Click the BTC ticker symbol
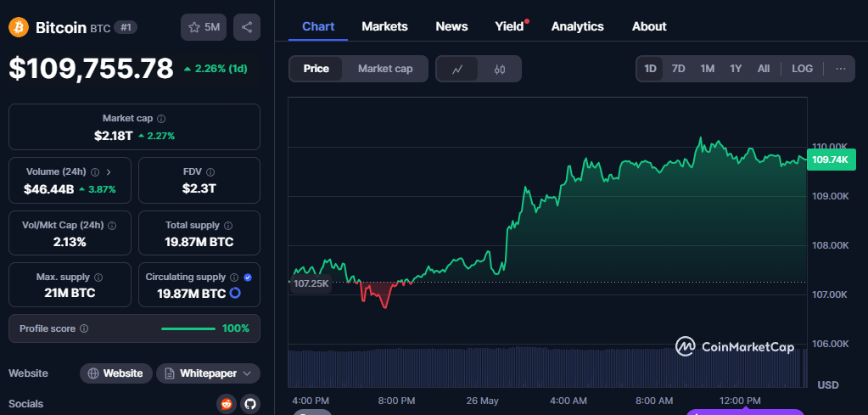This screenshot has width=868, height=415. (x=100, y=28)
